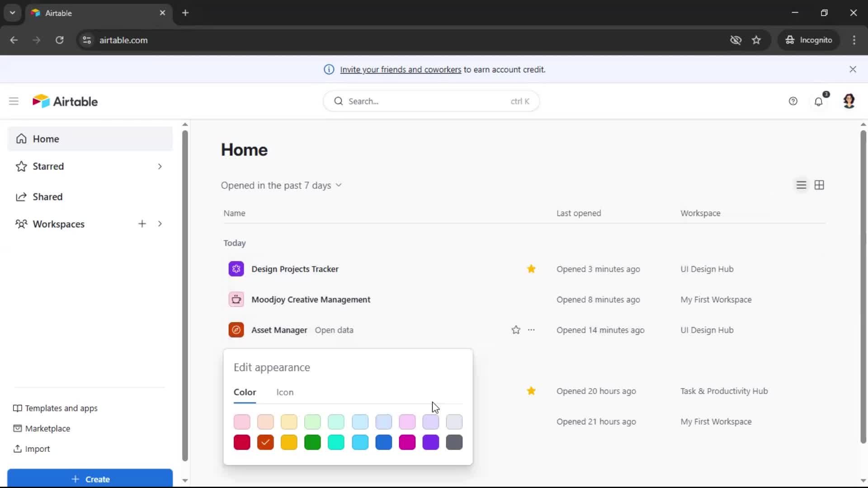
Task: Open the help question mark icon
Action: (x=793, y=101)
